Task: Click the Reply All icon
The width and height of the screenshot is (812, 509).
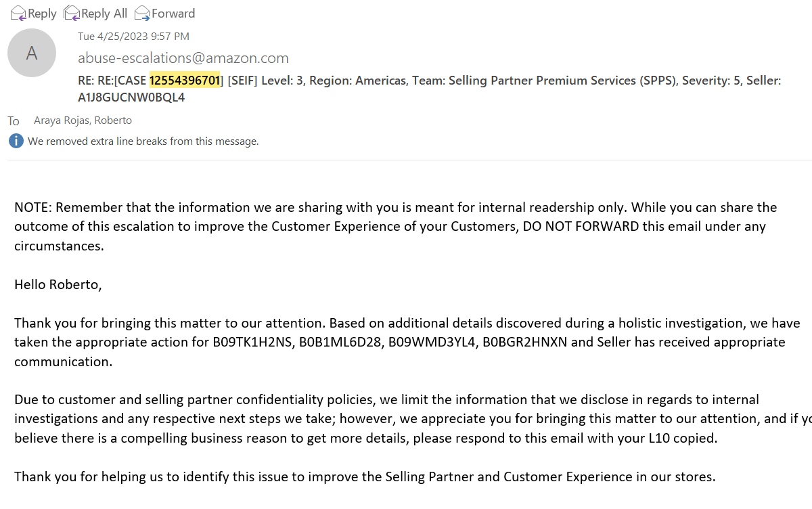Action: (x=71, y=13)
